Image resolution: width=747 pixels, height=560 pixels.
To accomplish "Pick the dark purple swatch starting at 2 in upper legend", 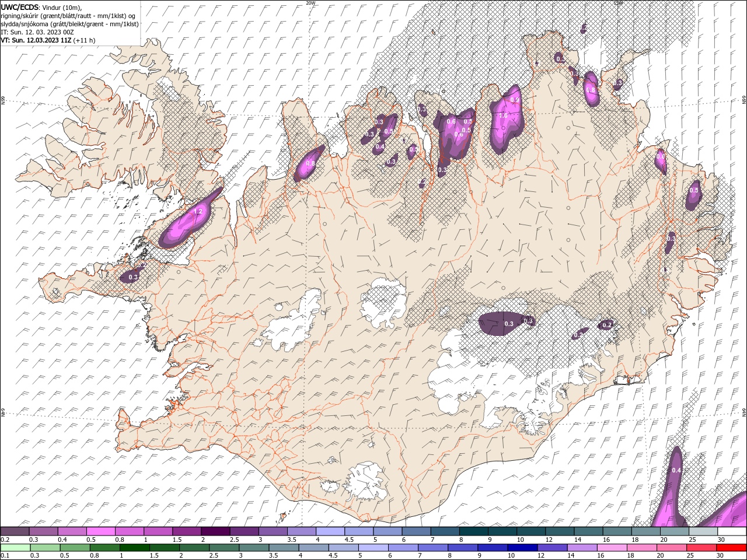I will [216, 531].
